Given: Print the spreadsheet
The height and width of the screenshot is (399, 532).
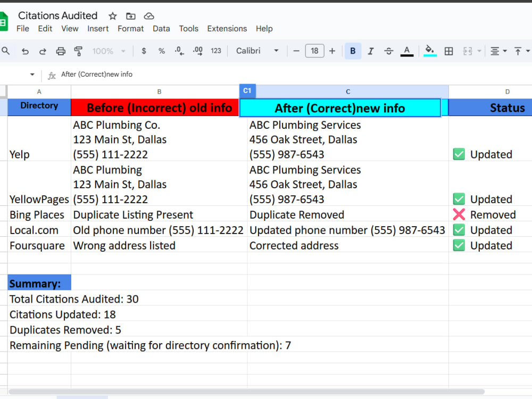Looking at the screenshot, I should point(61,51).
